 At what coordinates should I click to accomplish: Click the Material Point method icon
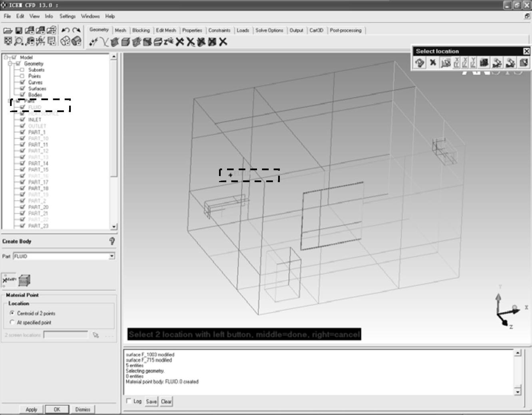pos(9,280)
